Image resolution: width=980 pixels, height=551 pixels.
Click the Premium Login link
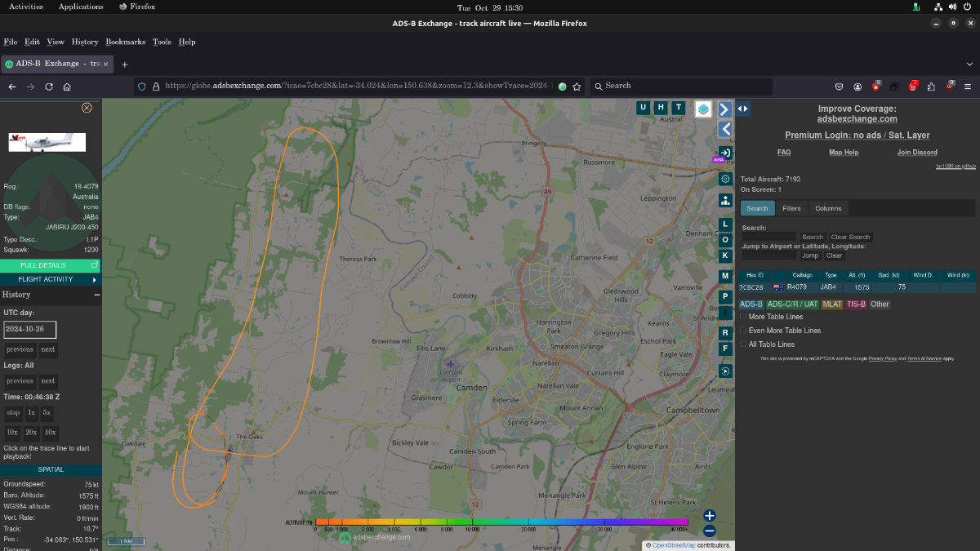857,135
